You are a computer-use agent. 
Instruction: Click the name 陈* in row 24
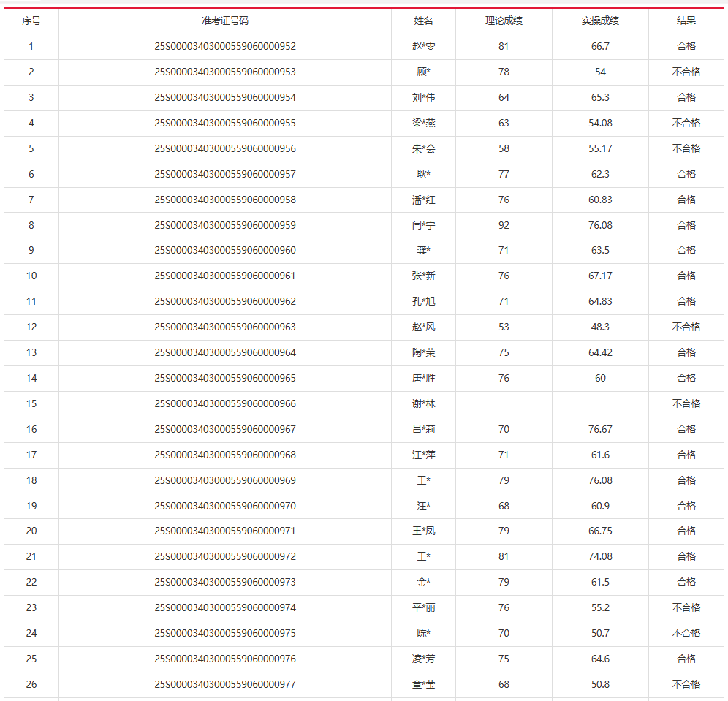(x=423, y=633)
